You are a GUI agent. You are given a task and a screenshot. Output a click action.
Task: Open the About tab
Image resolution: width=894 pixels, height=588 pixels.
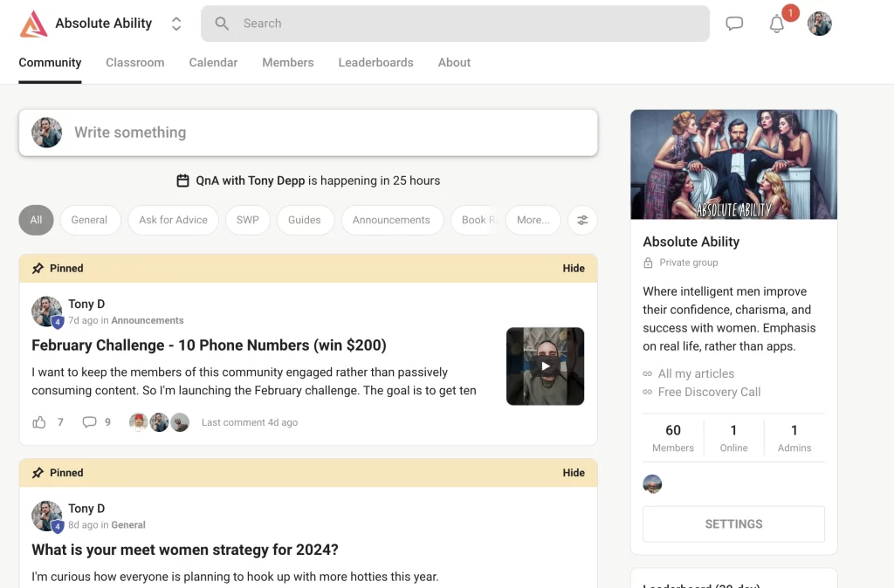[x=454, y=63]
